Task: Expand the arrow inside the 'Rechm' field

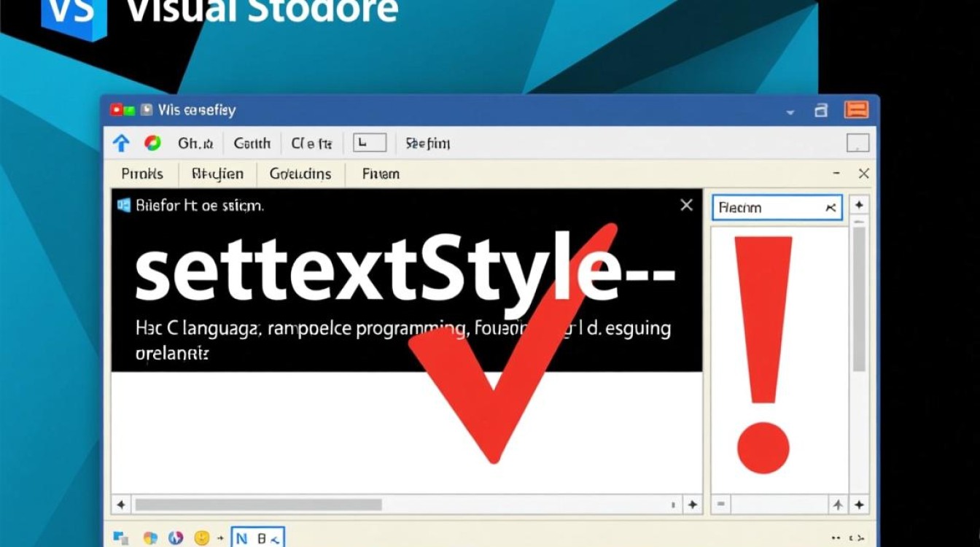Action: (831, 208)
